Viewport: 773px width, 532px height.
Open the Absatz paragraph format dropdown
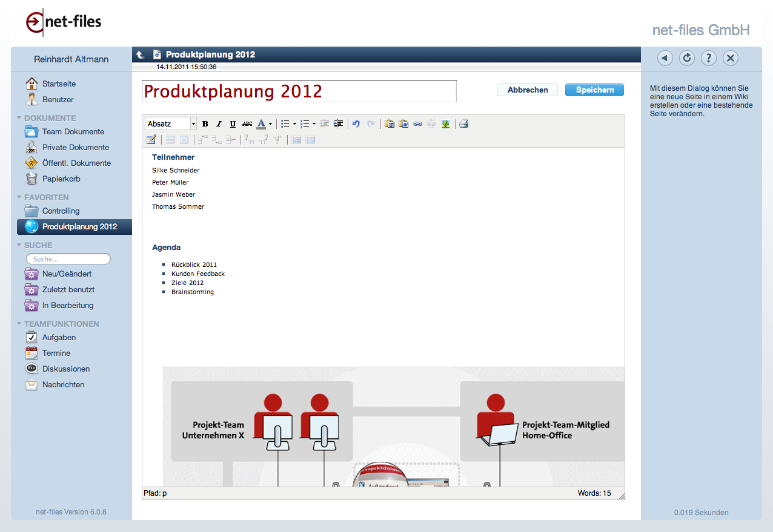tap(171, 124)
